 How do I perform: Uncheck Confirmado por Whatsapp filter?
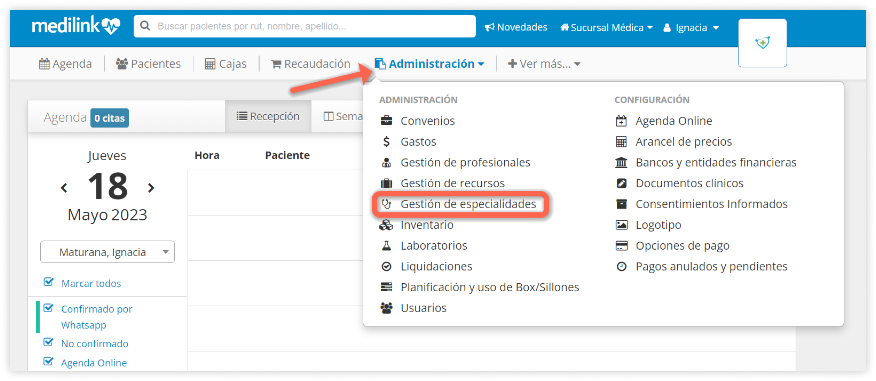coord(48,308)
